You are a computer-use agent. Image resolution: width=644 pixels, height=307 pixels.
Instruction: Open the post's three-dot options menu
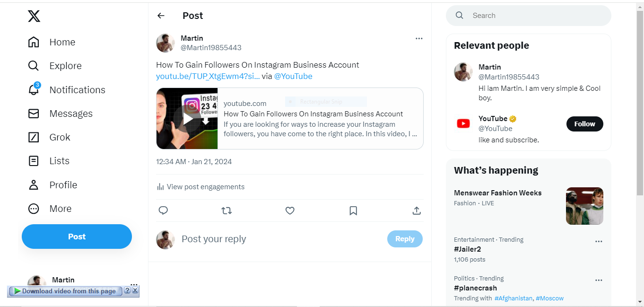click(419, 38)
